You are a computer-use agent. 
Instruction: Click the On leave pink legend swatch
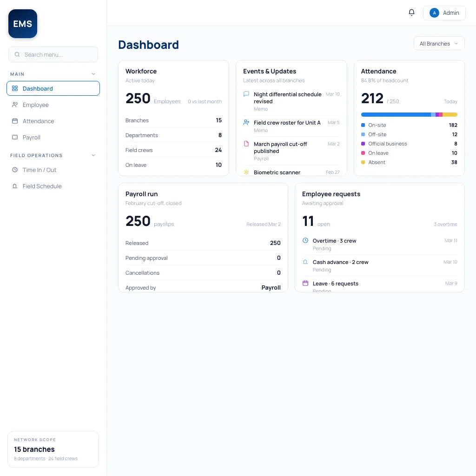click(363, 153)
